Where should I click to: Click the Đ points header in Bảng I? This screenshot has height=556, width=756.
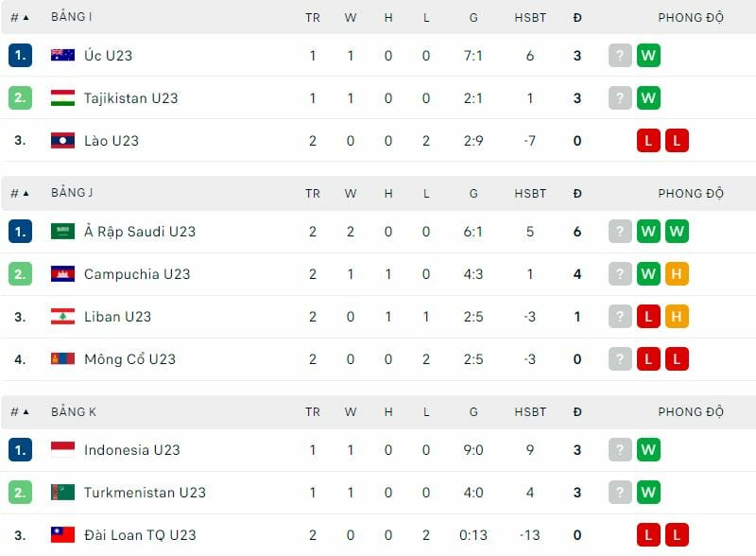pyautogui.click(x=577, y=18)
